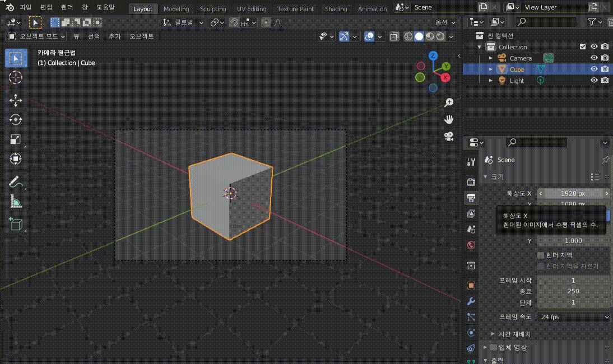
Task: Open the 추가 viewport menu
Action: tap(114, 36)
